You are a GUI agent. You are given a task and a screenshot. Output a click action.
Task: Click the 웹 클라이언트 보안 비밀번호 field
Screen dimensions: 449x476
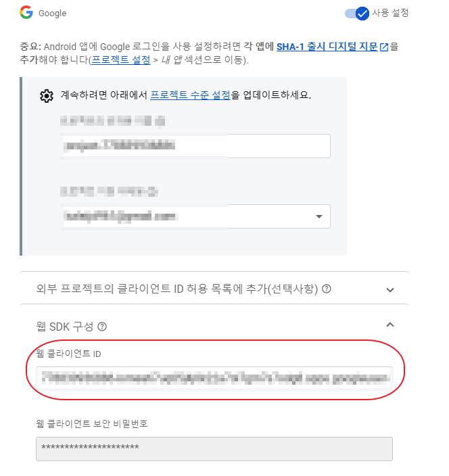214,449
